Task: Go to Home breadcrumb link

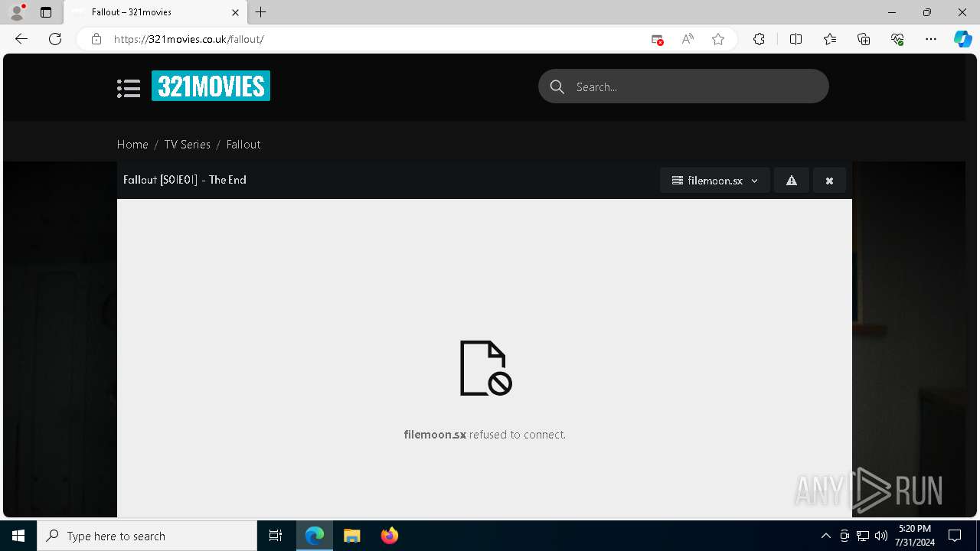Action: point(132,144)
